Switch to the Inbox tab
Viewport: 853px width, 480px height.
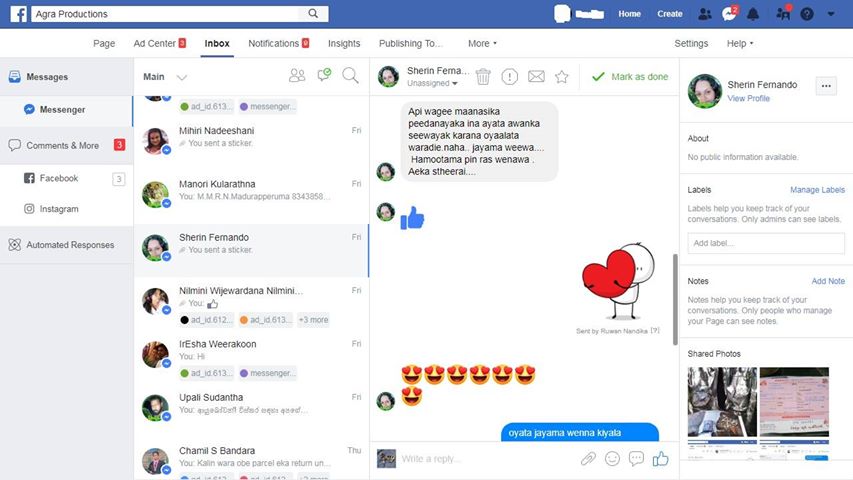(x=217, y=44)
